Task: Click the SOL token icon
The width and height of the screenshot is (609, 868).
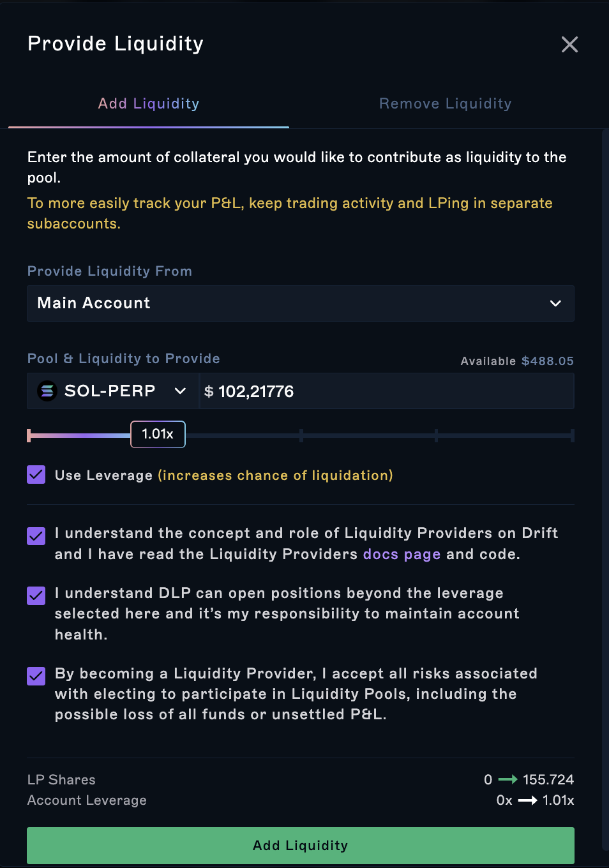Action: [47, 391]
